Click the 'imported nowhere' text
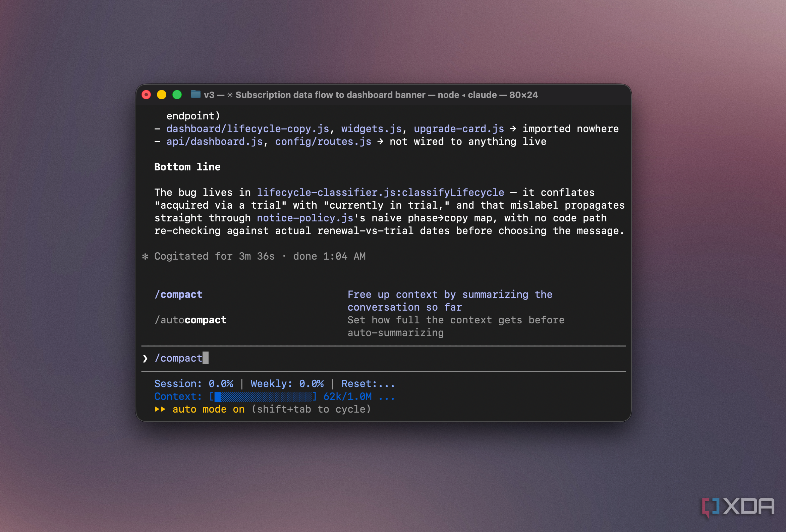Image resolution: width=786 pixels, height=532 pixels. [571, 129]
